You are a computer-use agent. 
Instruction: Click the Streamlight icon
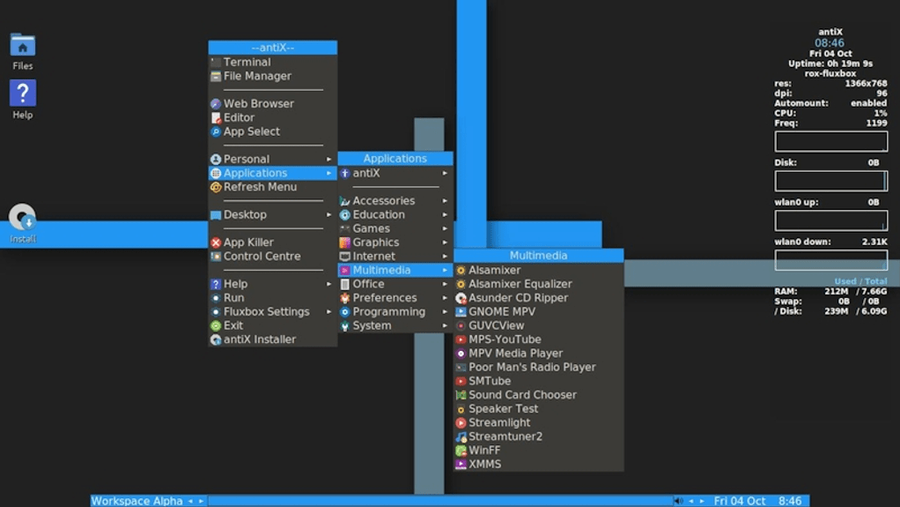click(x=461, y=423)
